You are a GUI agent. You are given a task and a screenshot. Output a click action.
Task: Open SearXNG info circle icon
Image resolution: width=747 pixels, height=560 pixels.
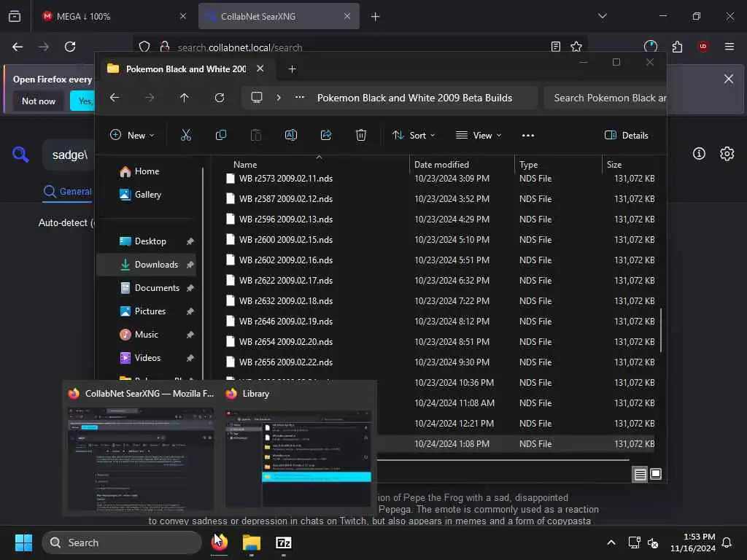coord(699,154)
